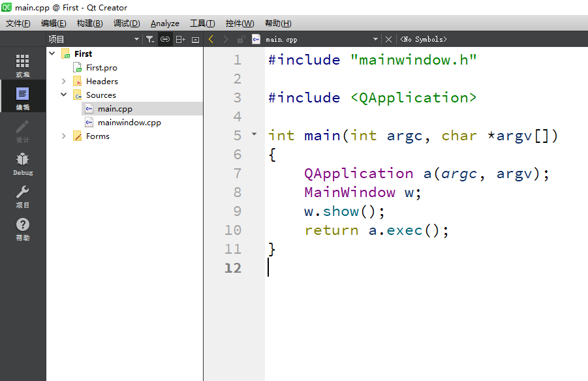Screen dimensions: 588x381
Task: Select main.cpp in the Sources folder
Action: tap(115, 109)
